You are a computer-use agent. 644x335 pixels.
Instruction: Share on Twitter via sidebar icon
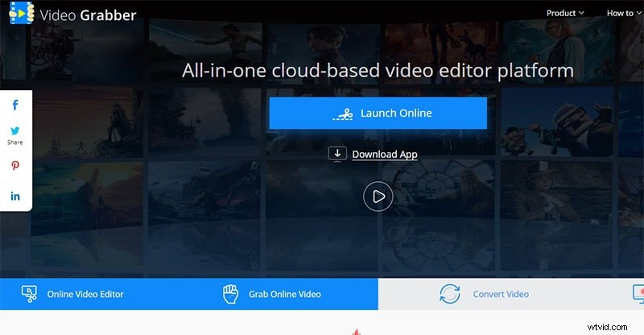click(x=15, y=131)
